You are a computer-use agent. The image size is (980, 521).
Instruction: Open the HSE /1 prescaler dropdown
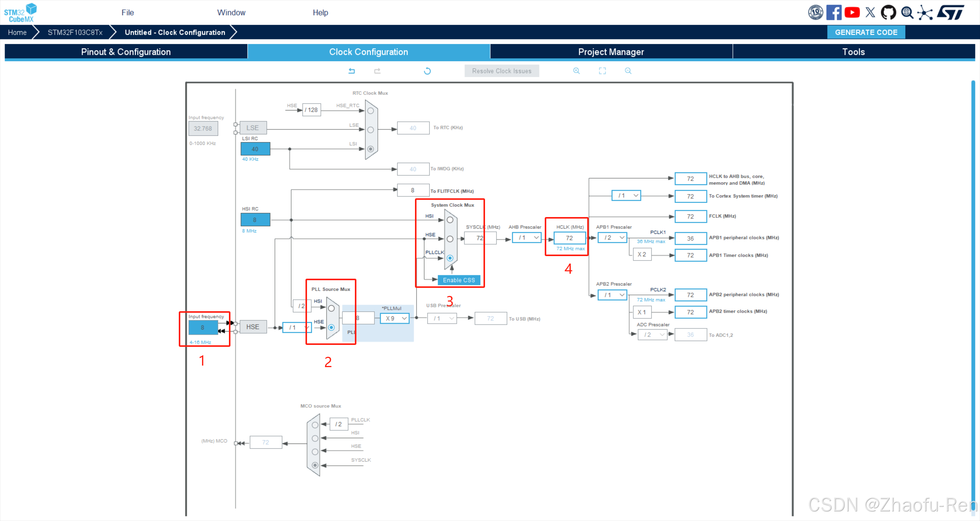point(296,327)
